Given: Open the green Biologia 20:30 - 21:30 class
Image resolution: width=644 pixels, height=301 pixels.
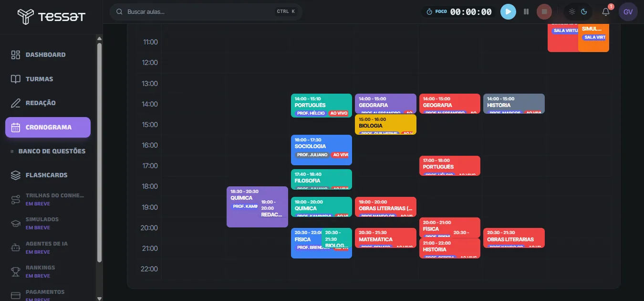Looking at the screenshot, I should point(337,238).
